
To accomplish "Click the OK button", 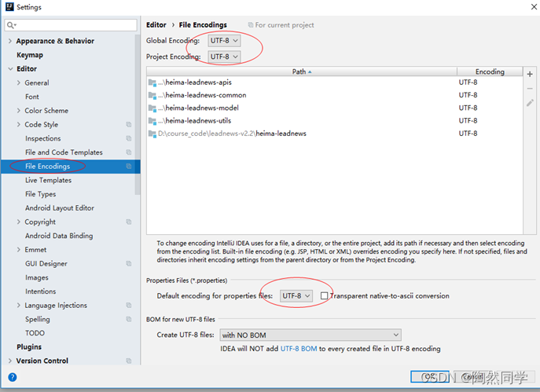I will tap(429, 377).
